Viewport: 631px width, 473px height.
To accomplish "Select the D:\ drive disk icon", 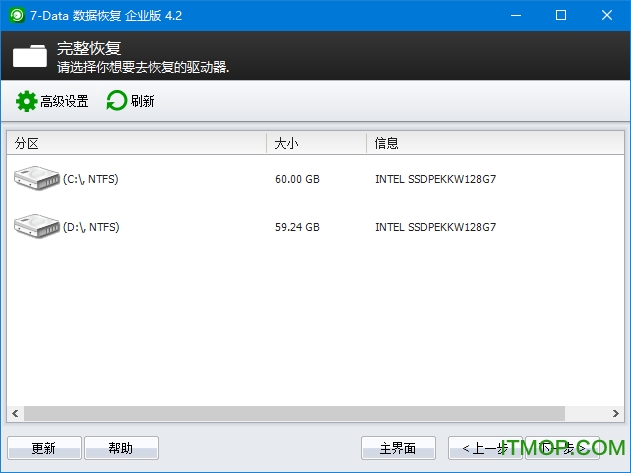I will coord(37,226).
